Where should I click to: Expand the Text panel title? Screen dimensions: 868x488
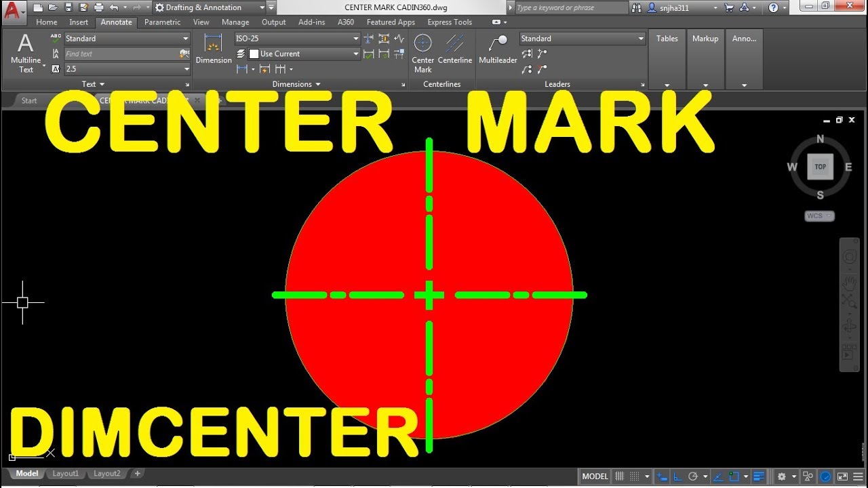(93, 84)
